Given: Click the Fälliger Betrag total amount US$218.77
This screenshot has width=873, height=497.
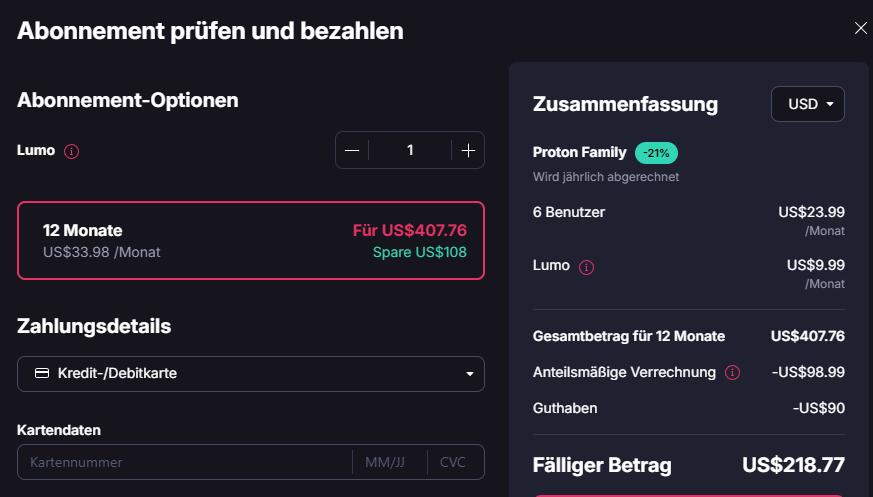Looking at the screenshot, I should [793, 465].
